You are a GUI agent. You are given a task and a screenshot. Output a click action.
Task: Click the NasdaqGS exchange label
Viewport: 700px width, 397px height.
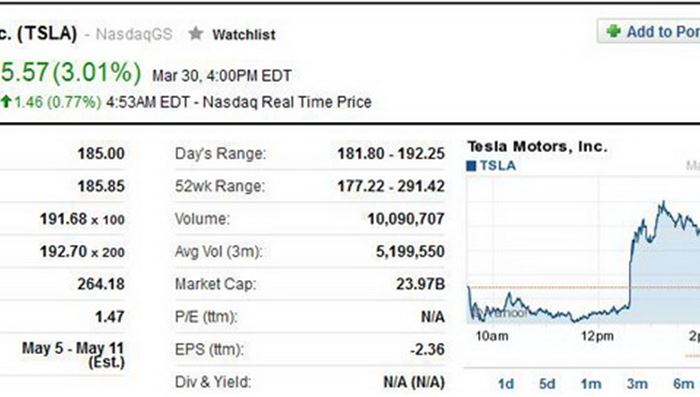tap(134, 34)
